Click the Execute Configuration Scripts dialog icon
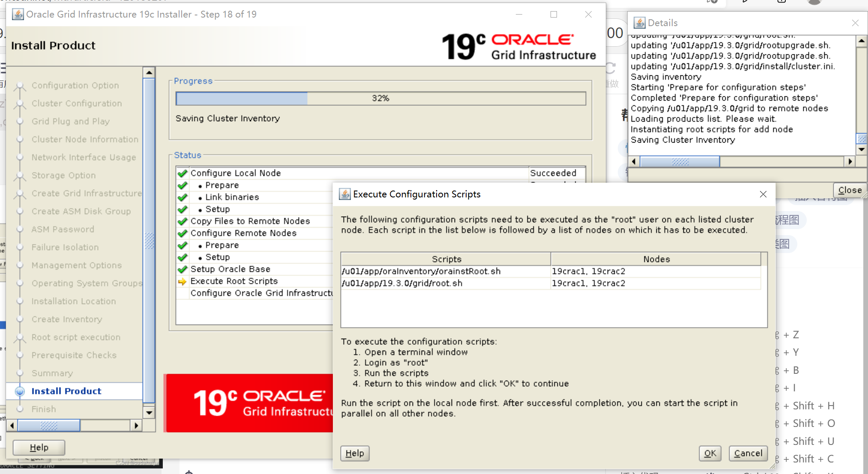The image size is (868, 474). coord(345,194)
